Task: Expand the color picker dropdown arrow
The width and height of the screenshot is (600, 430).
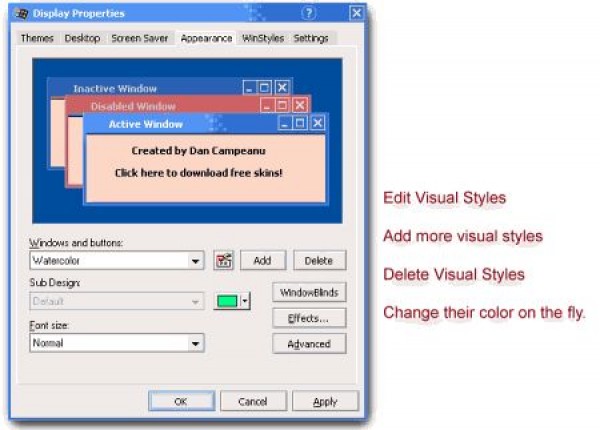Action: click(245, 301)
